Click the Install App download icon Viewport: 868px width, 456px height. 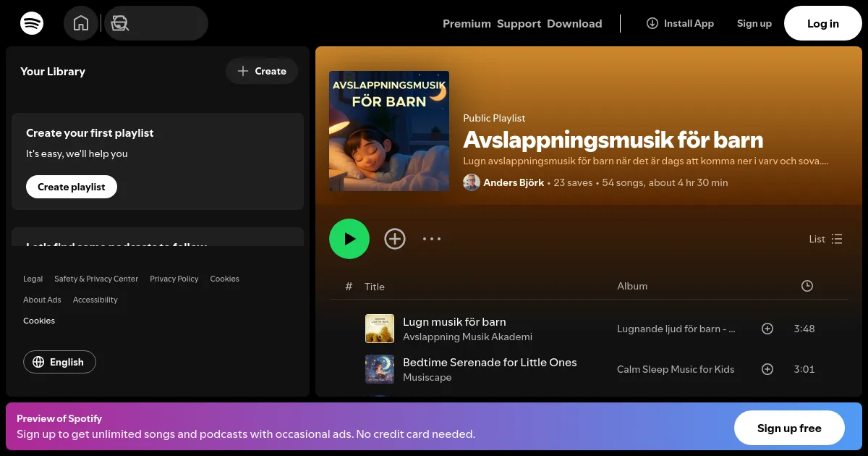point(652,23)
